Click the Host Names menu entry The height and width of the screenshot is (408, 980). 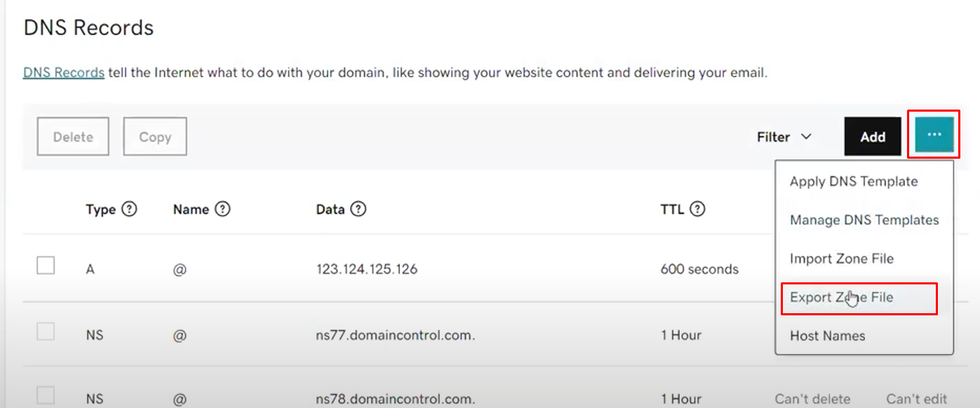(827, 336)
